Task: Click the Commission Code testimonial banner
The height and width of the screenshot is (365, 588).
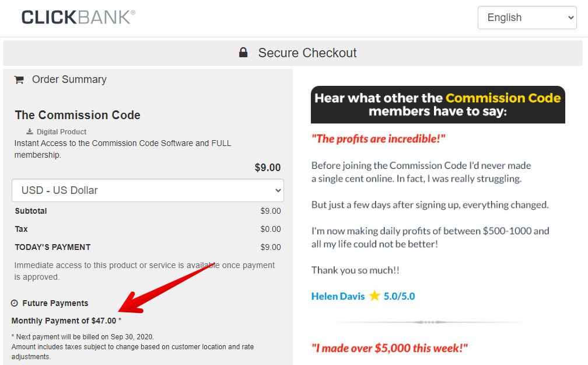Action: (x=437, y=105)
